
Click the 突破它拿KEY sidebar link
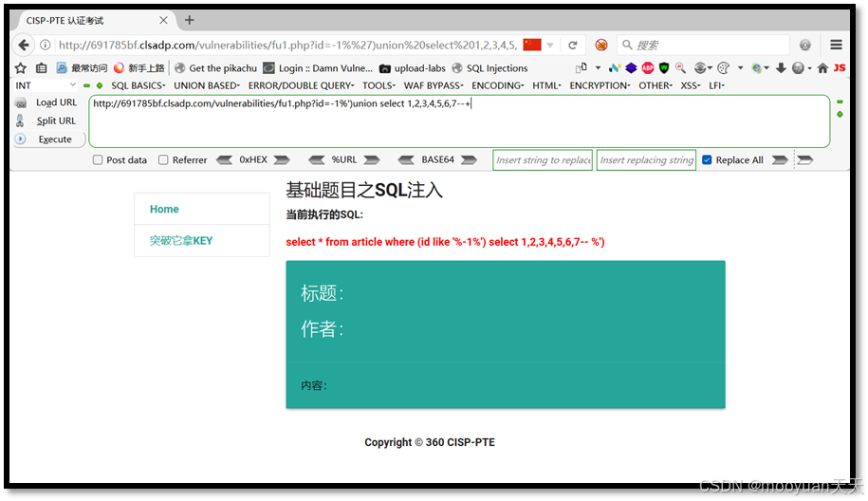[181, 241]
